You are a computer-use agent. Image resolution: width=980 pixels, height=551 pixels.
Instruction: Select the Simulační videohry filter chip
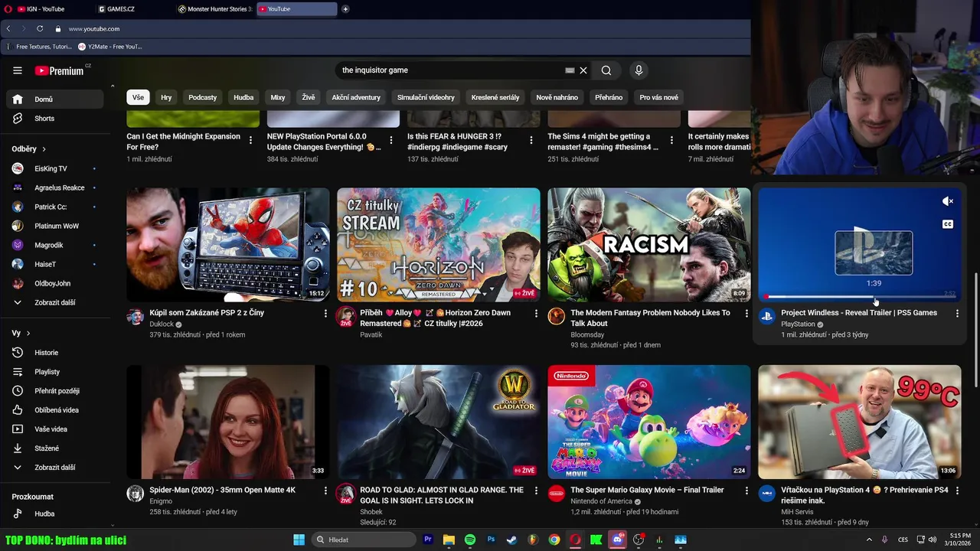tap(426, 97)
